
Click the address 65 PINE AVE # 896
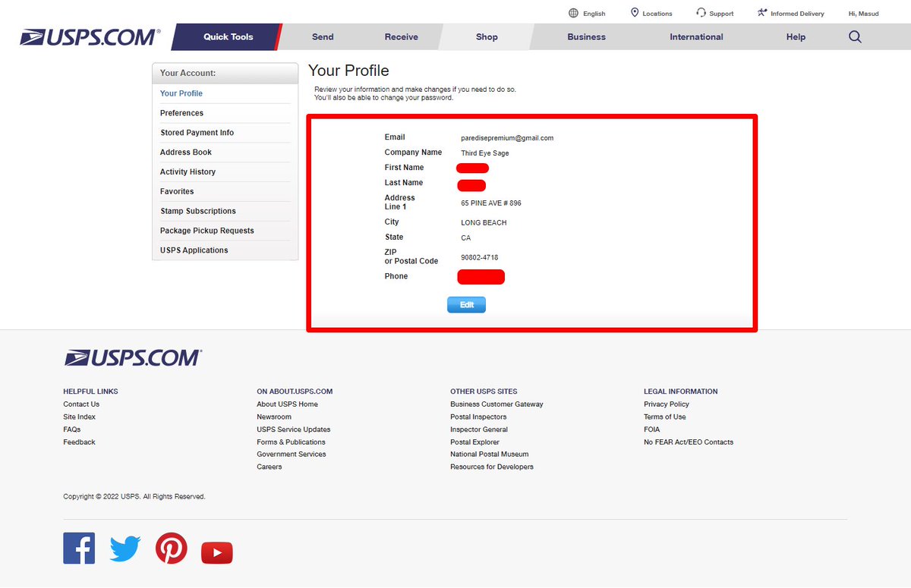click(x=491, y=203)
